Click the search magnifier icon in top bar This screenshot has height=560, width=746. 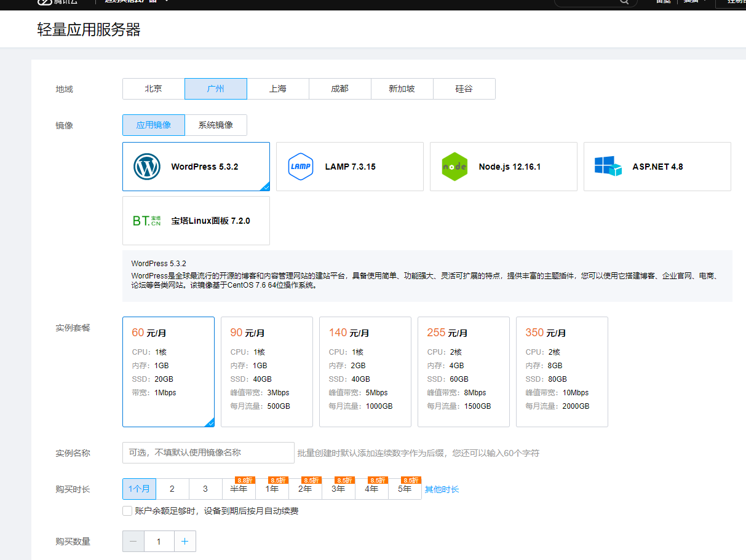point(624,2)
